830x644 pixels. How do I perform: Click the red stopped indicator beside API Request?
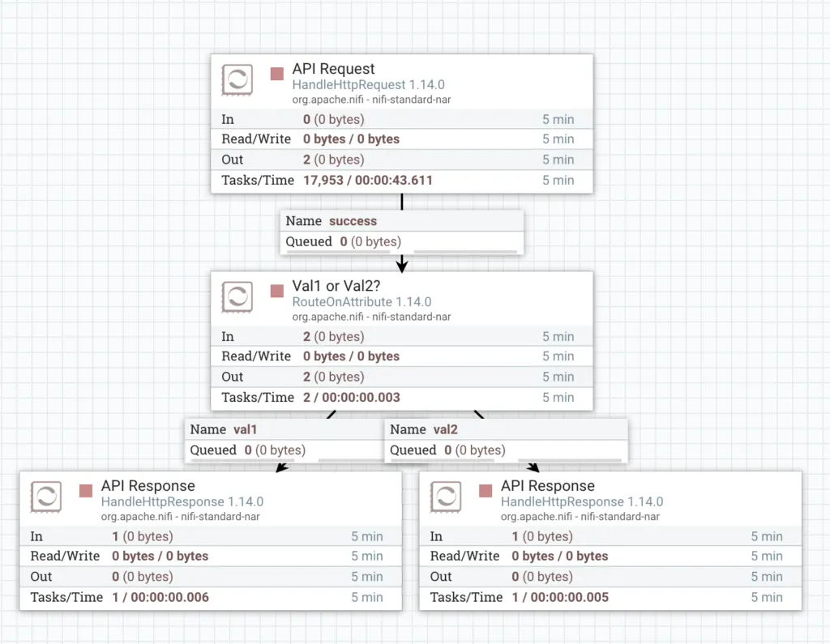[x=277, y=74]
